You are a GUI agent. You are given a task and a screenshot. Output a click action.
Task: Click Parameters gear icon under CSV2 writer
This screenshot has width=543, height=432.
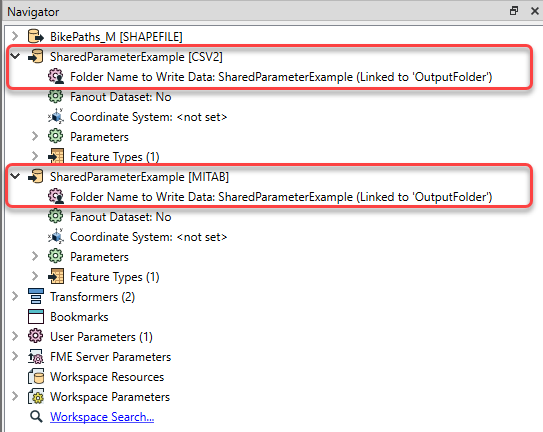55,136
